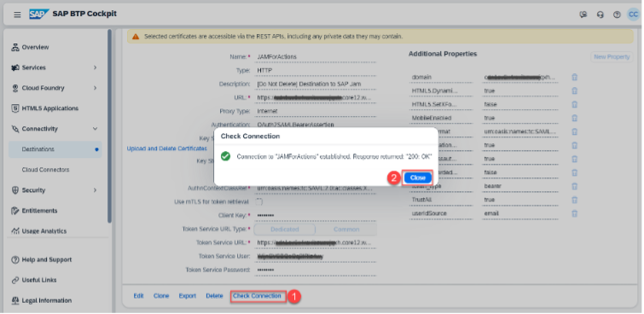Viewport: 644px width, 314px height.
Task: Click the Clone destination link
Action: click(161, 296)
